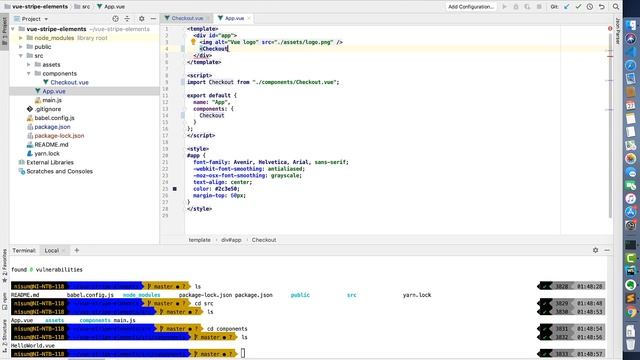
Task: Close the App.vue editor tab
Action: click(249, 18)
